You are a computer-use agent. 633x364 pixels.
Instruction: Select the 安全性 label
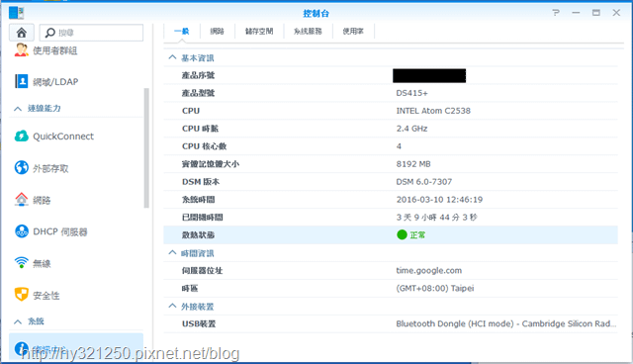[46, 296]
